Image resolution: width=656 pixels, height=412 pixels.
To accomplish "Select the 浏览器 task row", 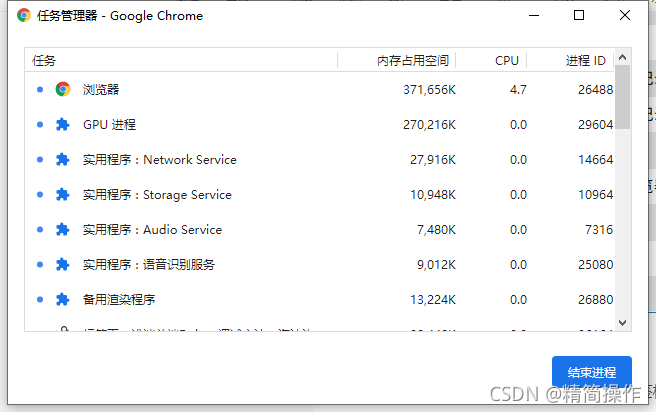I will coord(320,89).
